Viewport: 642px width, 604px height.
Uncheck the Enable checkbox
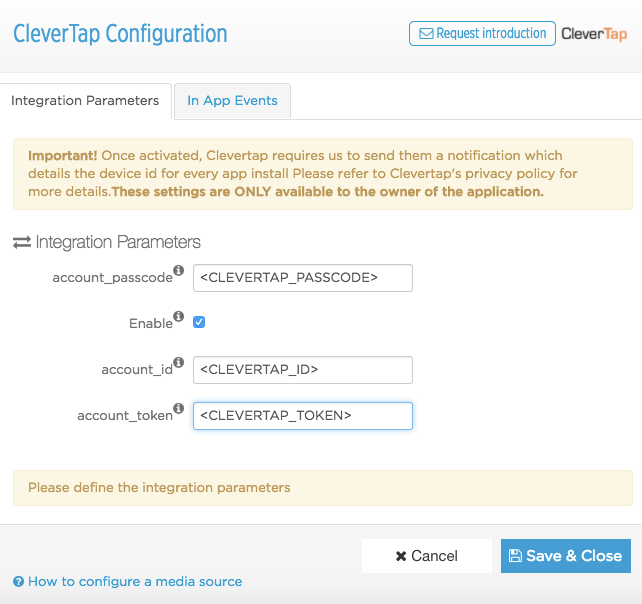click(x=199, y=322)
